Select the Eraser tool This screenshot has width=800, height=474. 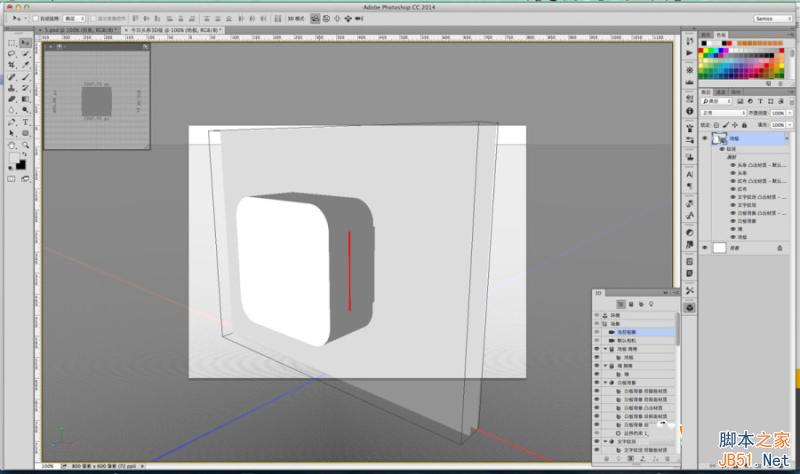pos(11,99)
